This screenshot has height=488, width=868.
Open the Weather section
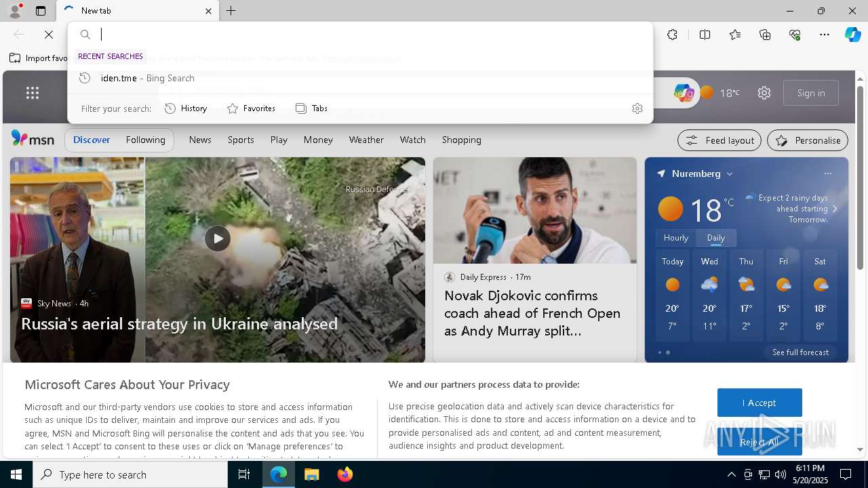(366, 140)
